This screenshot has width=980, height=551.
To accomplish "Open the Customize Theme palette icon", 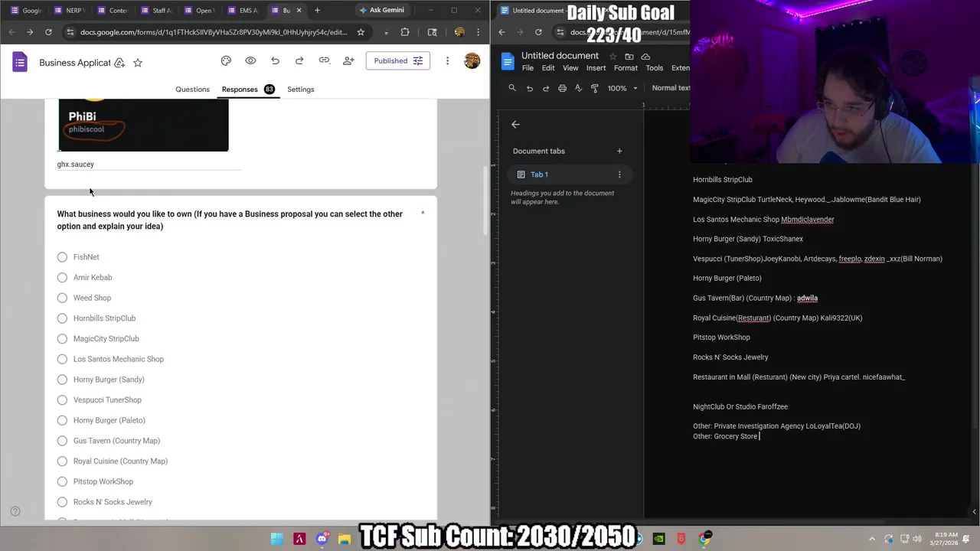I will click(x=226, y=61).
